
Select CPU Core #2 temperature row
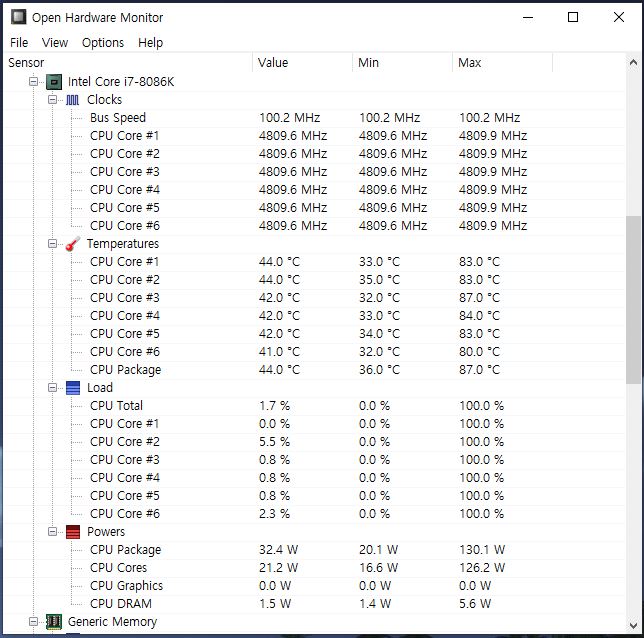[x=315, y=280]
